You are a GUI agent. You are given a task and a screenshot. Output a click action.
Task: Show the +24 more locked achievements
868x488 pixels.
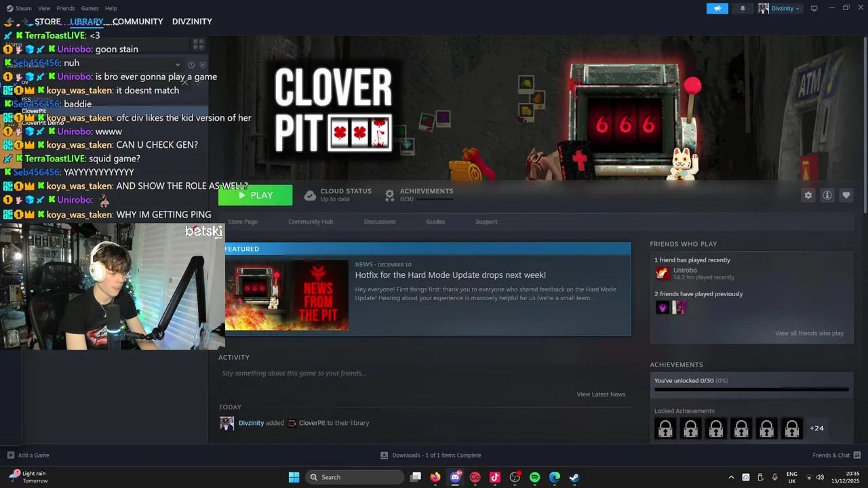pos(816,428)
